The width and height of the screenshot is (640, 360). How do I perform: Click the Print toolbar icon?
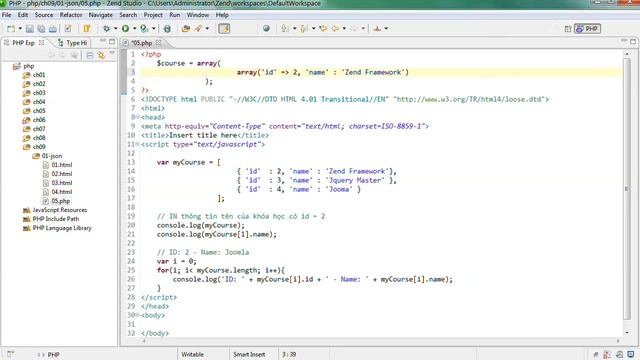point(53,29)
